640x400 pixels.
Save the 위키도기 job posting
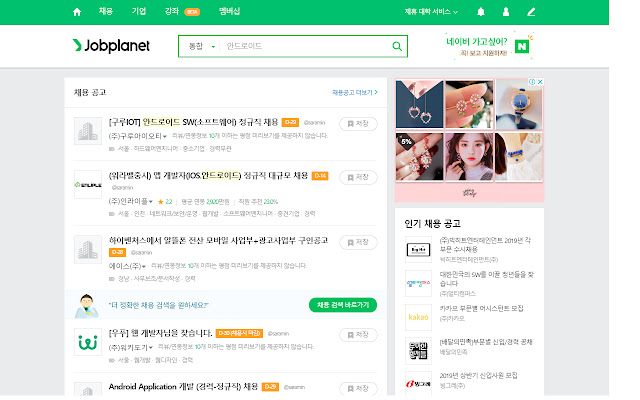pos(358,335)
